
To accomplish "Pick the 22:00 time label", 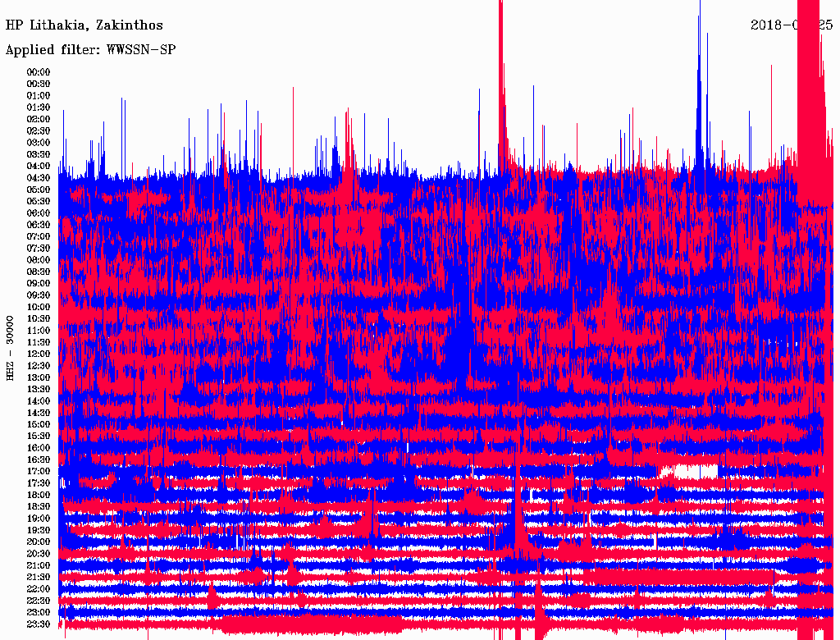I will click(x=39, y=588).
